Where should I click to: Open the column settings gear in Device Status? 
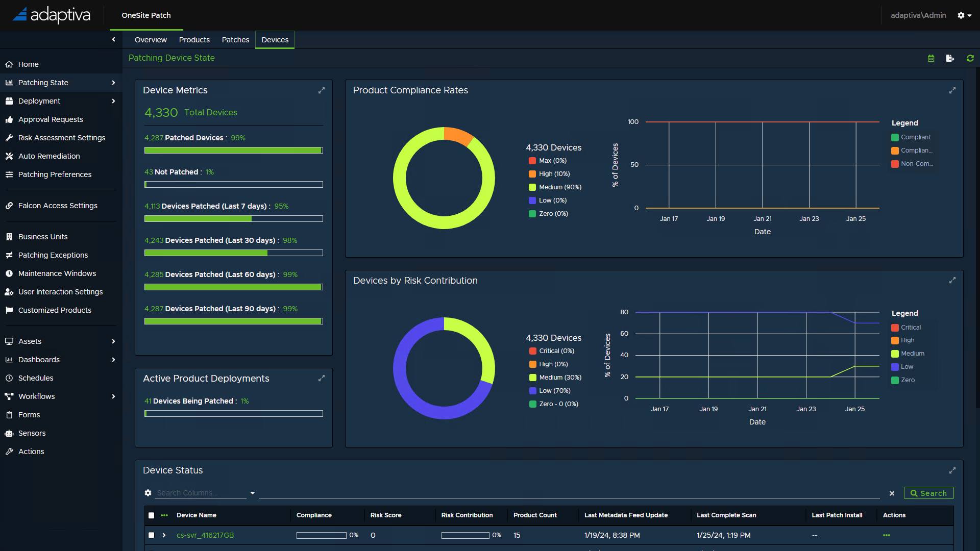tap(148, 493)
